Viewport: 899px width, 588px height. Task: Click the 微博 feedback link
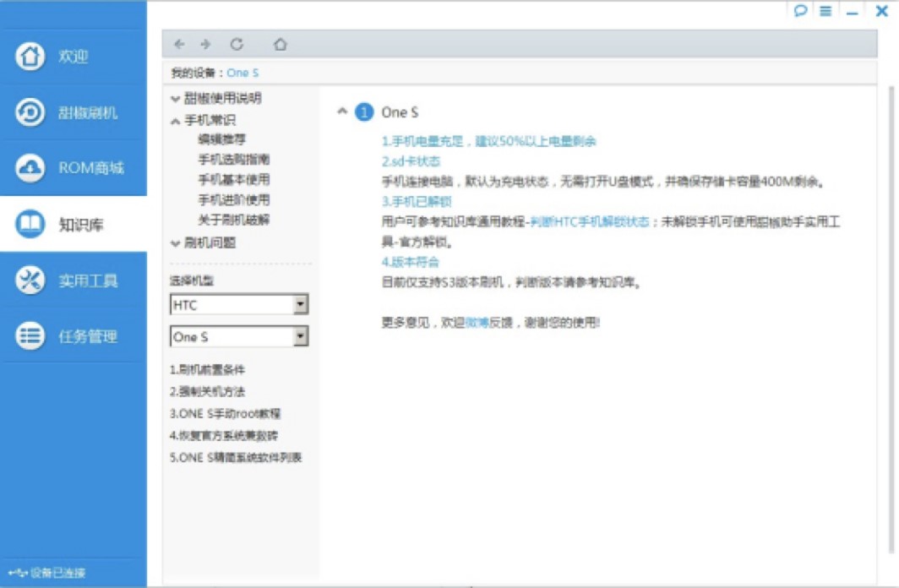pos(477,323)
